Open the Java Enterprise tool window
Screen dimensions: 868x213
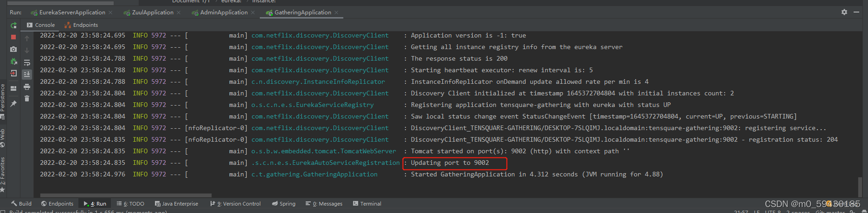176,204
